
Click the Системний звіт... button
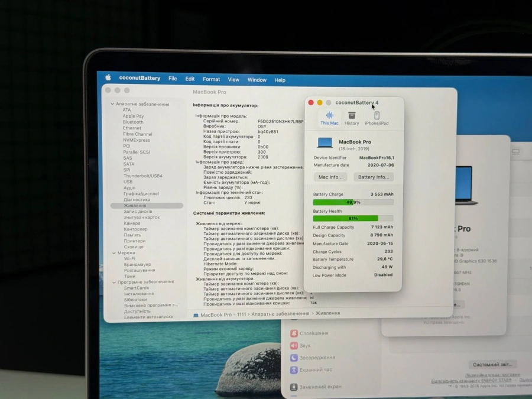pos(492,365)
